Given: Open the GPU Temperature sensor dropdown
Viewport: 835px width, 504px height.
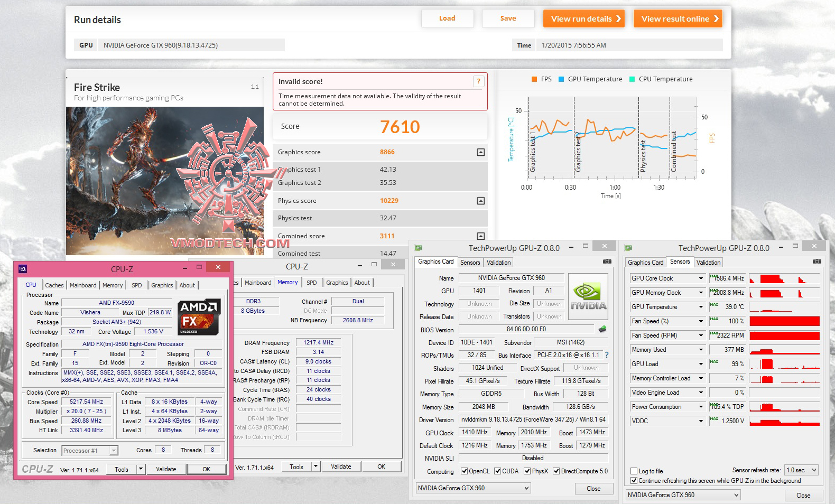Looking at the screenshot, I should pyautogui.click(x=701, y=307).
